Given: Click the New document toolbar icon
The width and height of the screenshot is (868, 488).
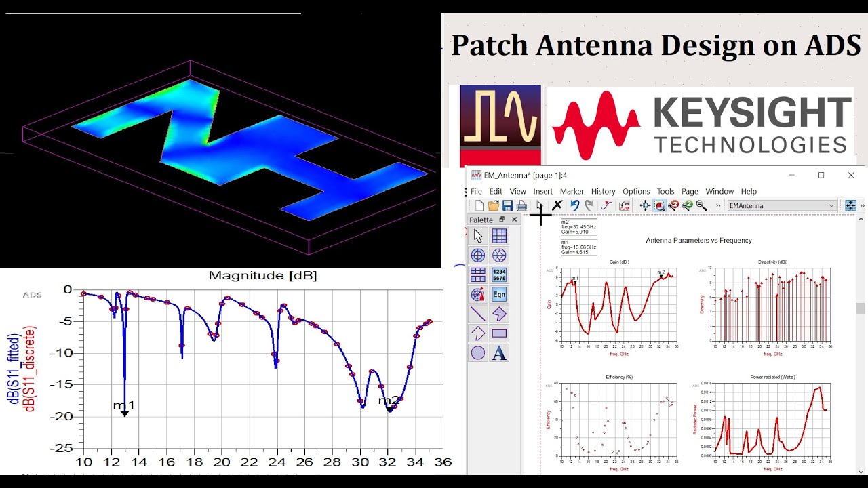Looking at the screenshot, I should click(479, 205).
